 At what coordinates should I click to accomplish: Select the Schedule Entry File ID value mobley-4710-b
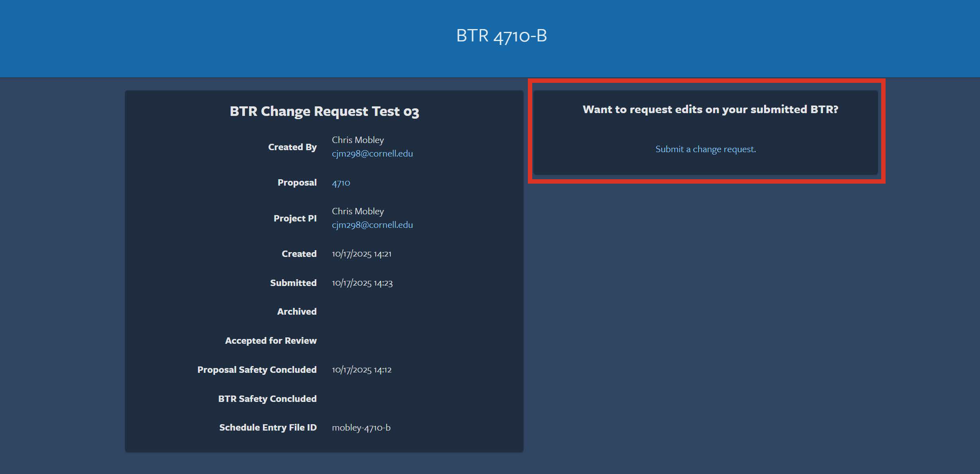coord(361,427)
